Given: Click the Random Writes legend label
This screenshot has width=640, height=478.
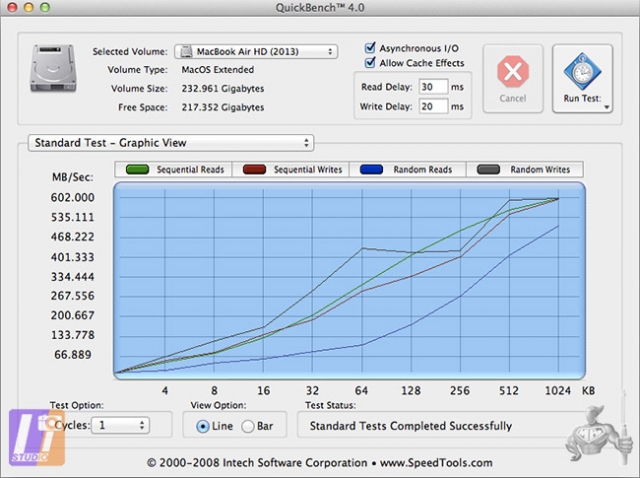Looking at the screenshot, I should (x=540, y=170).
